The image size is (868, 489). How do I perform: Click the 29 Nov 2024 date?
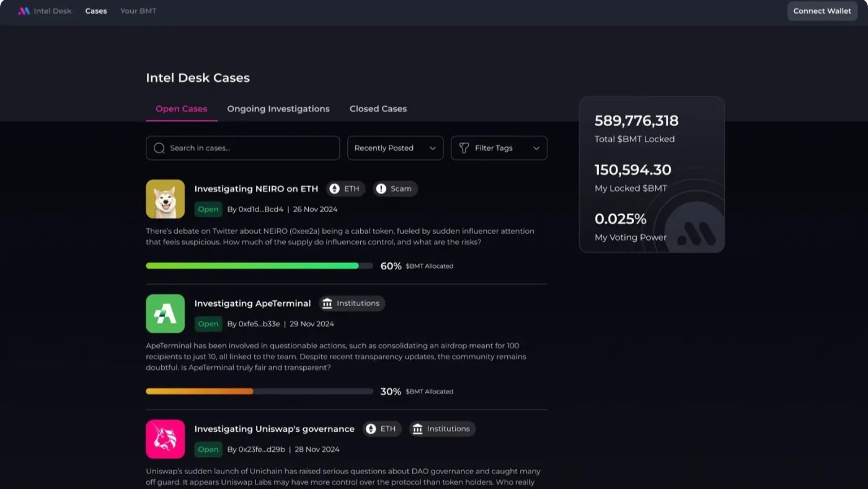[312, 324]
